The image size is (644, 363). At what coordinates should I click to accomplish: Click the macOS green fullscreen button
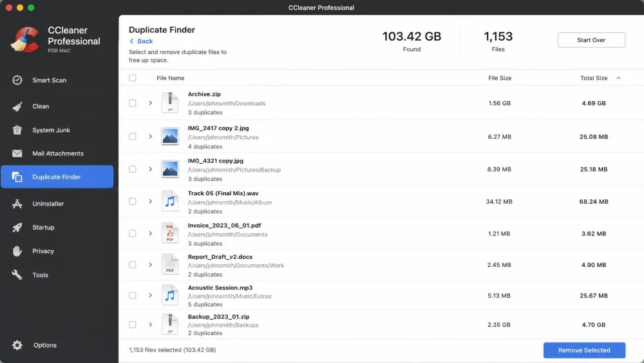(x=31, y=7)
